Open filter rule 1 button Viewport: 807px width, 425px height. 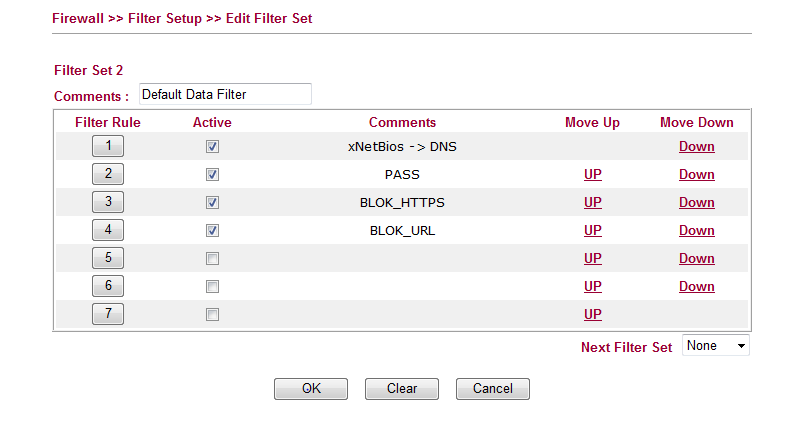(108, 146)
